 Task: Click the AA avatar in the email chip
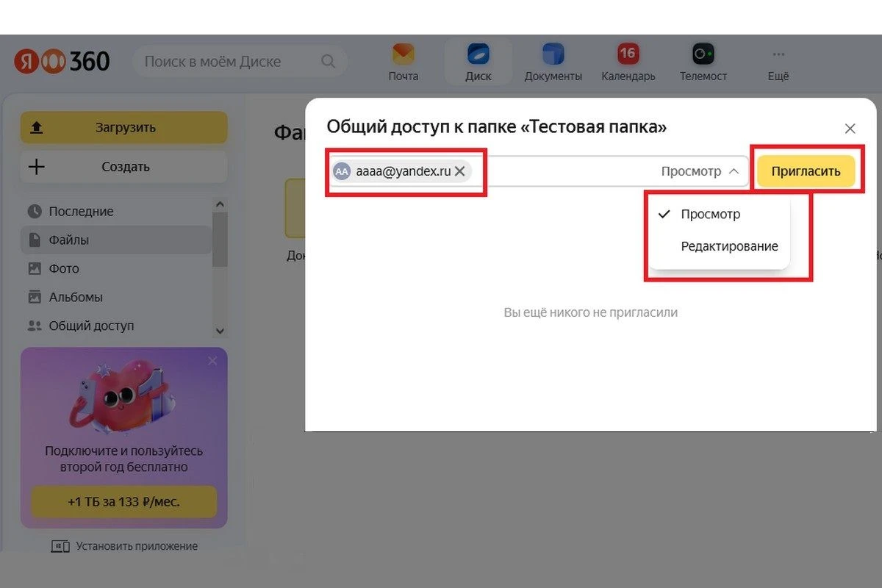tap(342, 171)
